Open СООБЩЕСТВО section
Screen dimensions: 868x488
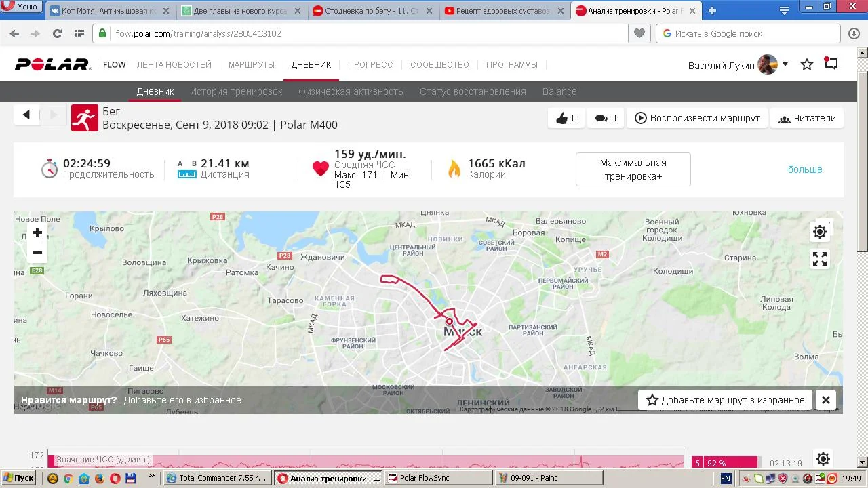pos(439,65)
